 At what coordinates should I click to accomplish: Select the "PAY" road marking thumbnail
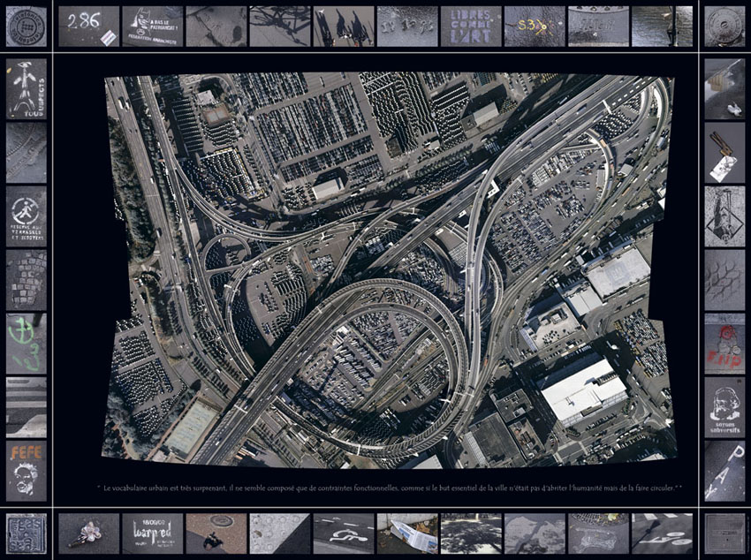click(x=724, y=470)
